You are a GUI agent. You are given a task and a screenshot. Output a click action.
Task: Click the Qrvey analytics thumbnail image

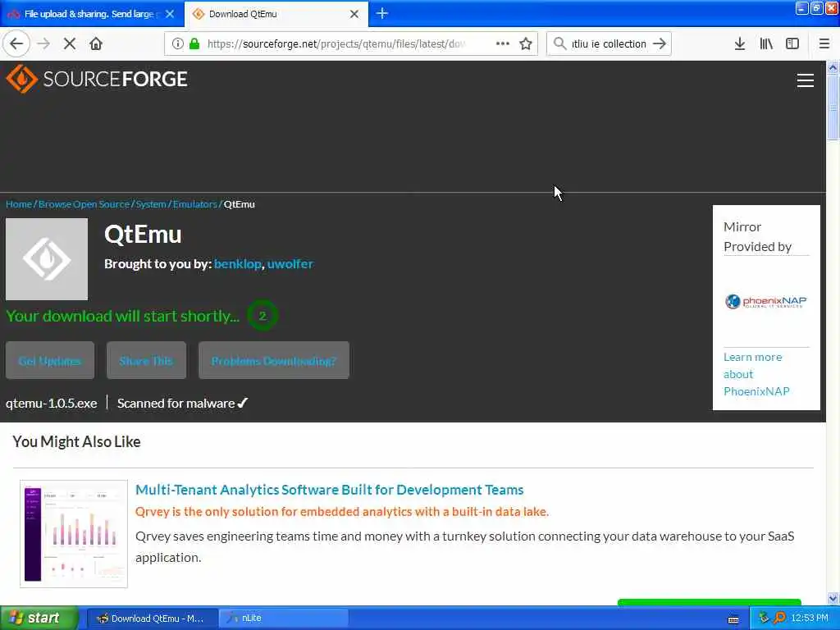[x=74, y=533]
